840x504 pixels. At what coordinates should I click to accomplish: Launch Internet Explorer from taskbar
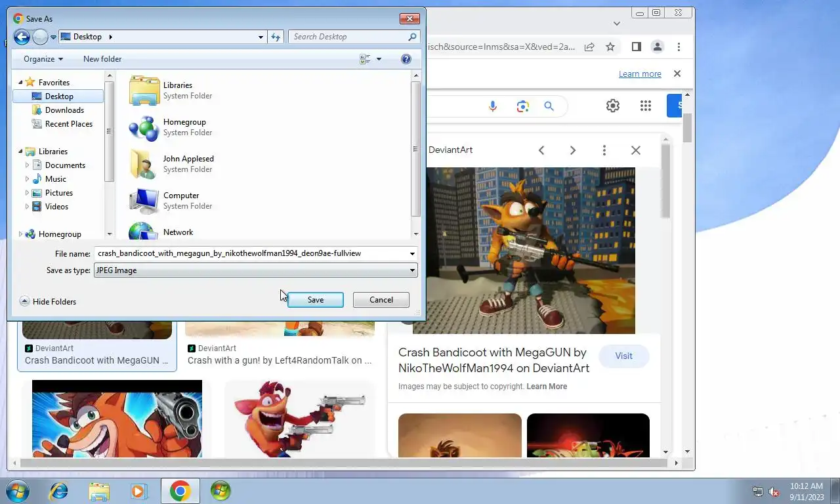[x=58, y=491]
